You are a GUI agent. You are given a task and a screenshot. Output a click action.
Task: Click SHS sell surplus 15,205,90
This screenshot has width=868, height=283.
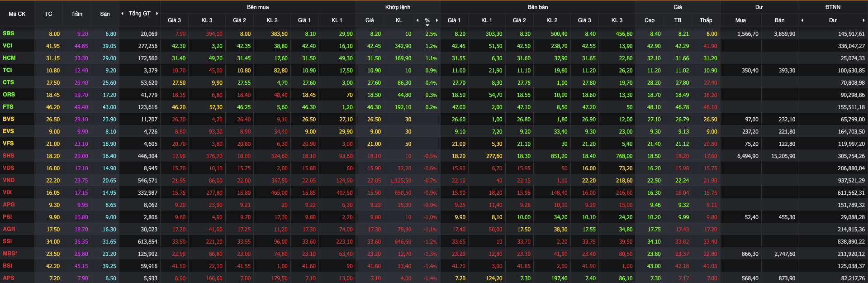783,156
